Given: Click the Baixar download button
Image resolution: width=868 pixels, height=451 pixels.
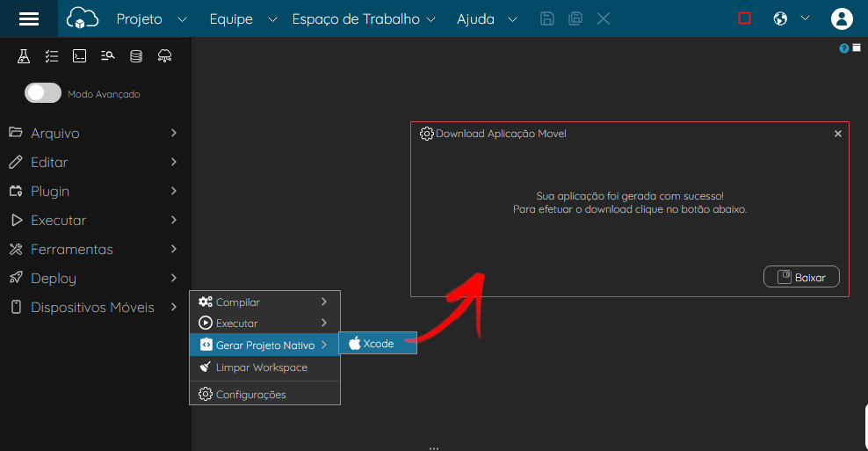Looking at the screenshot, I should pyautogui.click(x=801, y=277).
